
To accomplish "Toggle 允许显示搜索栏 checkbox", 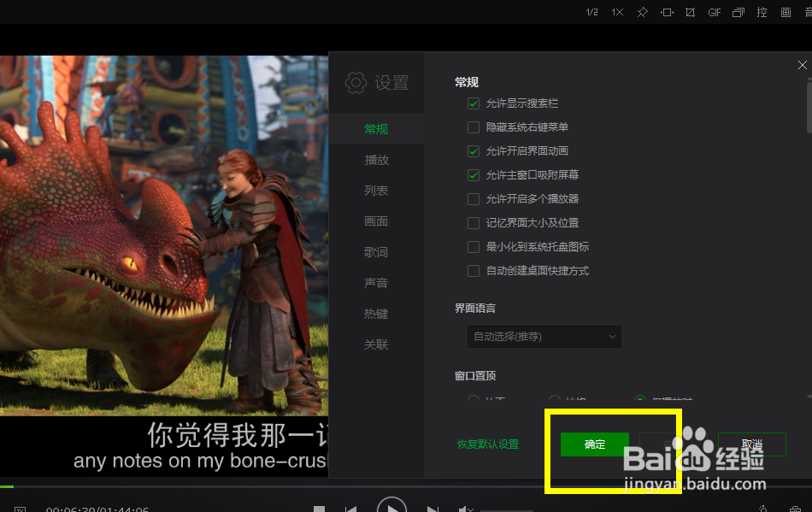I will [x=474, y=103].
